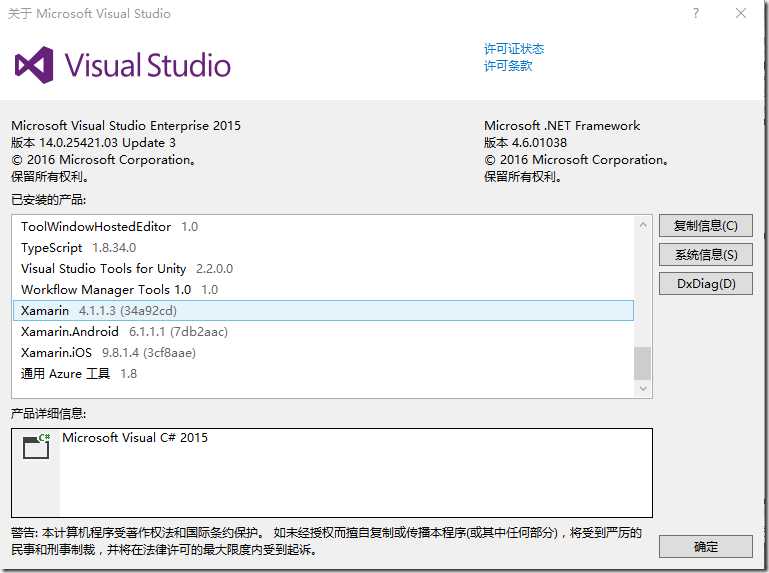Click scroll up arrow of products list
The image size is (769, 573).
(x=642, y=226)
